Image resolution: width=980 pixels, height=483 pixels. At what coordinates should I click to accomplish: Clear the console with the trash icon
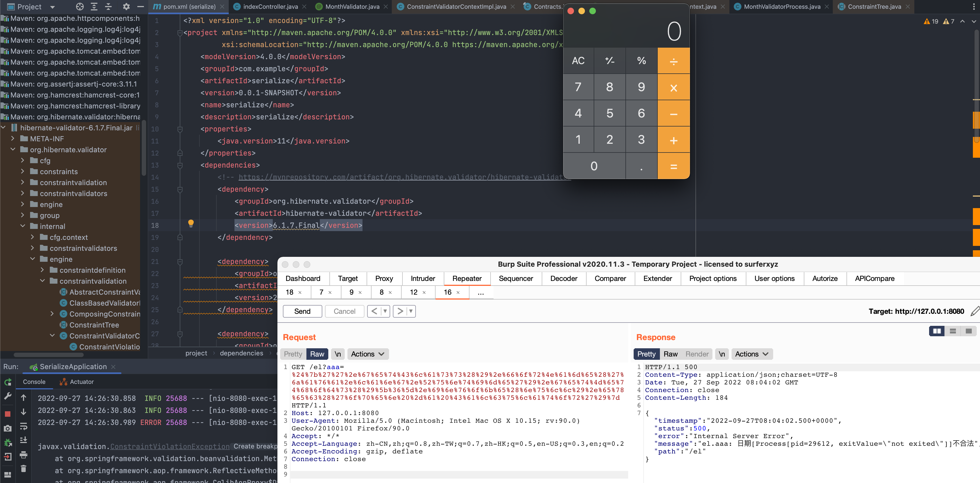(23, 468)
